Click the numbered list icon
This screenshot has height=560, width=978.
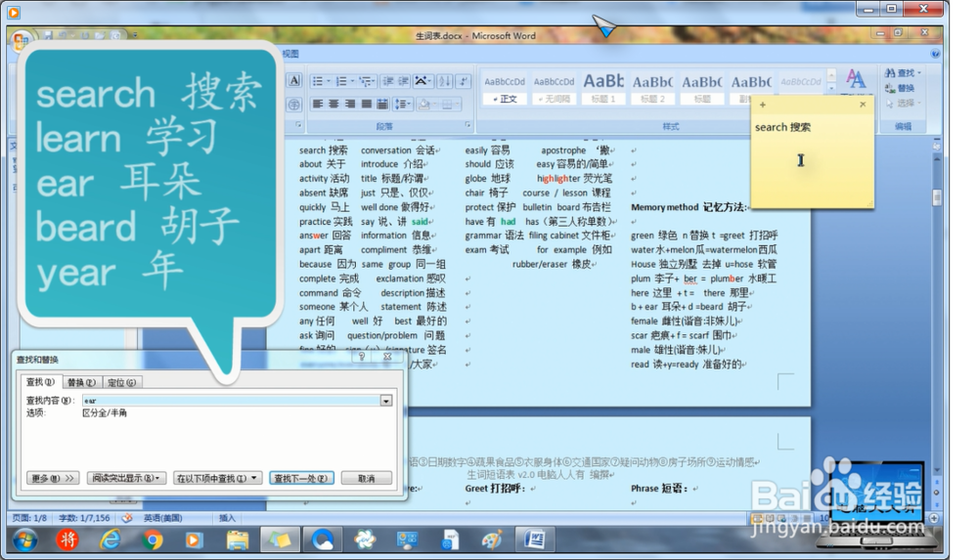pyautogui.click(x=343, y=81)
